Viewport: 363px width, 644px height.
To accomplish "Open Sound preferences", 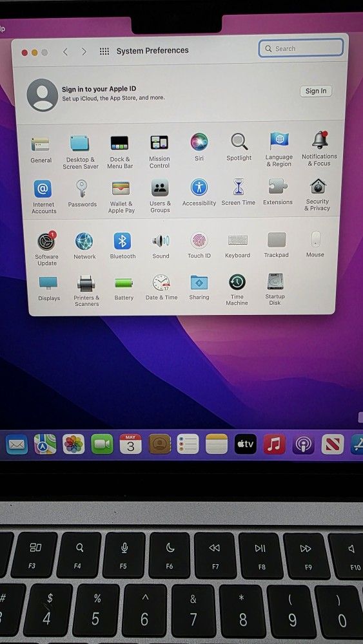I will pos(161,241).
